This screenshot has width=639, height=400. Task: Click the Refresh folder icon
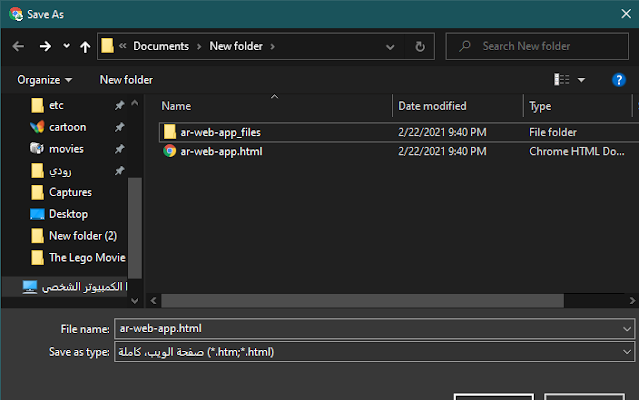[420, 46]
